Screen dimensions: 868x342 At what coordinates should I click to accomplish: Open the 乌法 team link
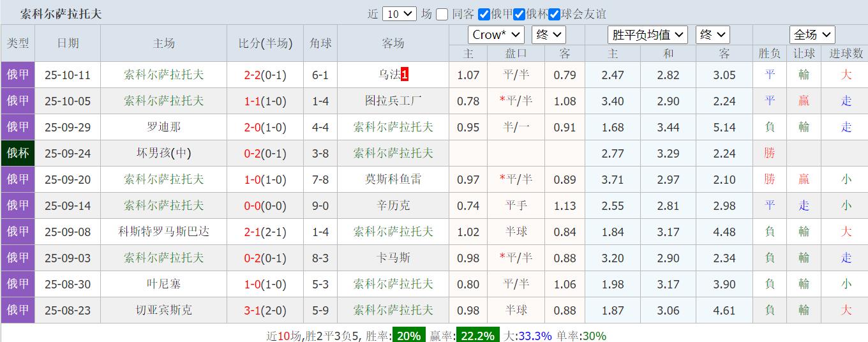(389, 75)
